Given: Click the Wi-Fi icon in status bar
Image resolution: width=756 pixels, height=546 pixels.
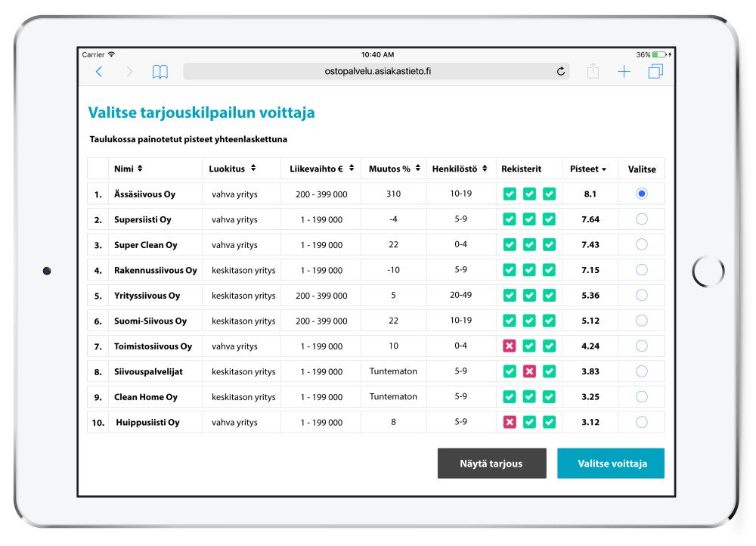Looking at the screenshot, I should (111, 54).
